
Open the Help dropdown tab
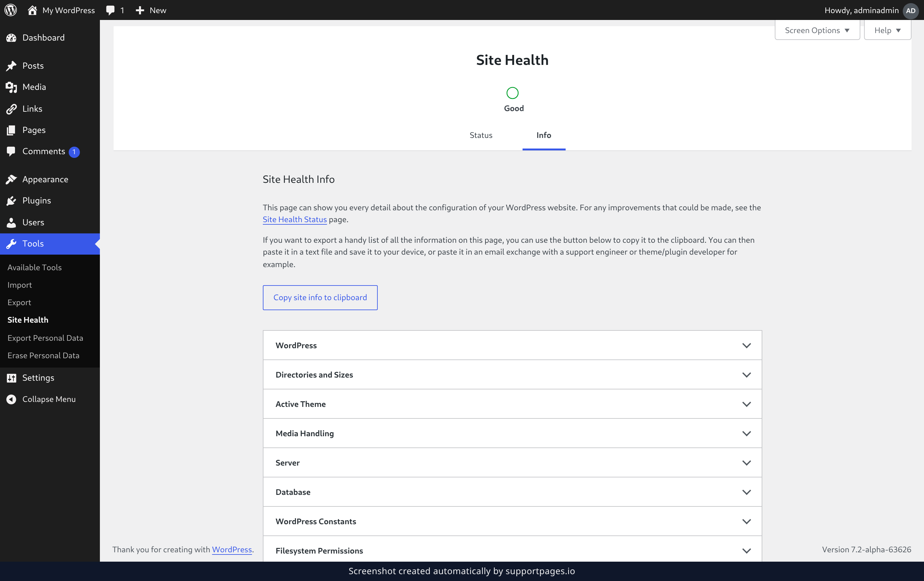tap(887, 30)
